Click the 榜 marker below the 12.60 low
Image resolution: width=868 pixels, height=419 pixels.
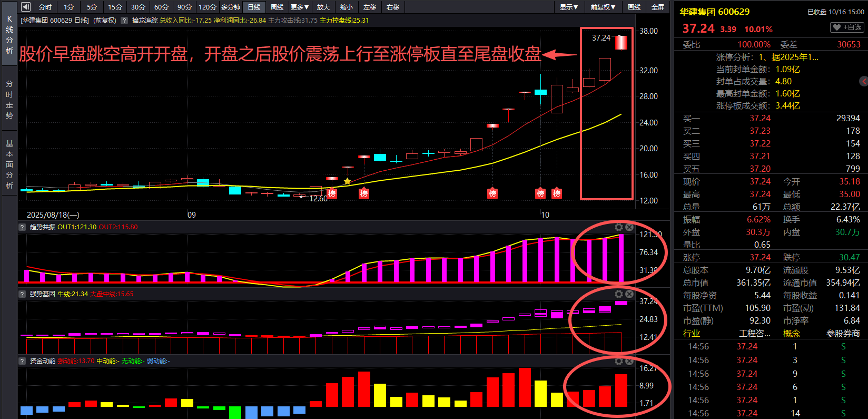(x=332, y=193)
